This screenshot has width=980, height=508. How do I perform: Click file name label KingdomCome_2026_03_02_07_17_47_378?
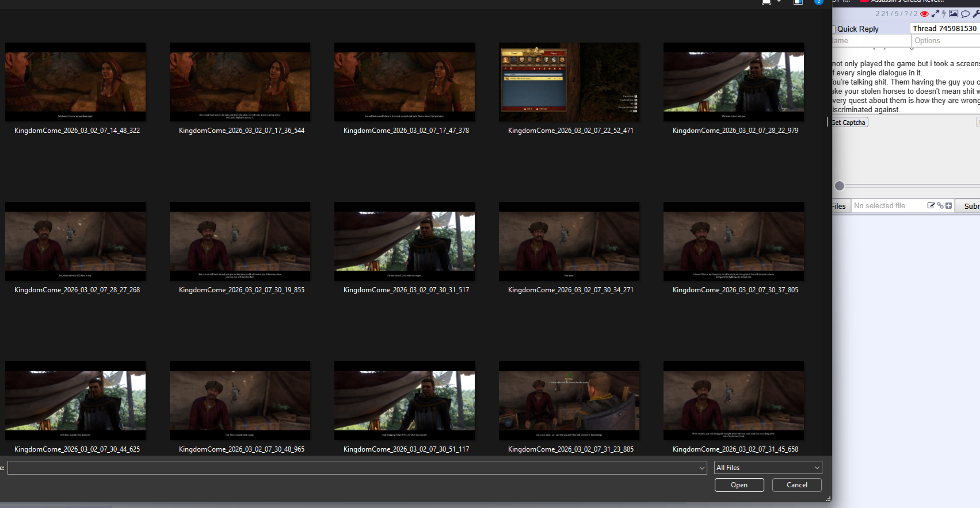pyautogui.click(x=406, y=131)
